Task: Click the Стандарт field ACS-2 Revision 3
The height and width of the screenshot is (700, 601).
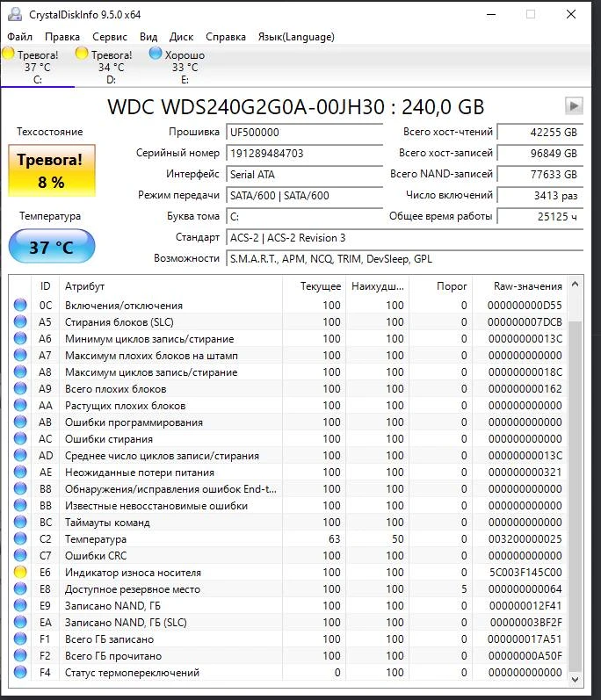Action: coord(405,237)
